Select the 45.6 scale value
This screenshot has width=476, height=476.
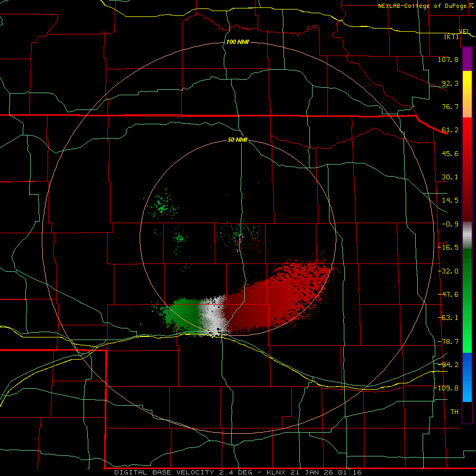450,153
